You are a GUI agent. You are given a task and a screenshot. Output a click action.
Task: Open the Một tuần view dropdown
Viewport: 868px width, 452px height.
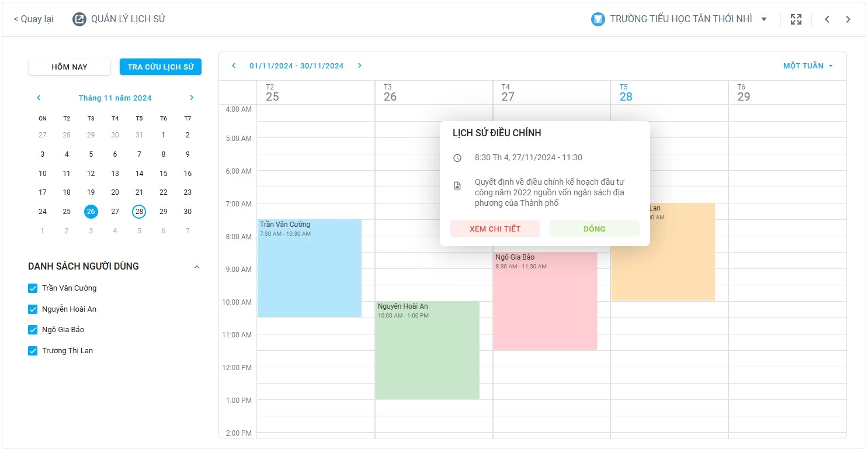pos(808,66)
